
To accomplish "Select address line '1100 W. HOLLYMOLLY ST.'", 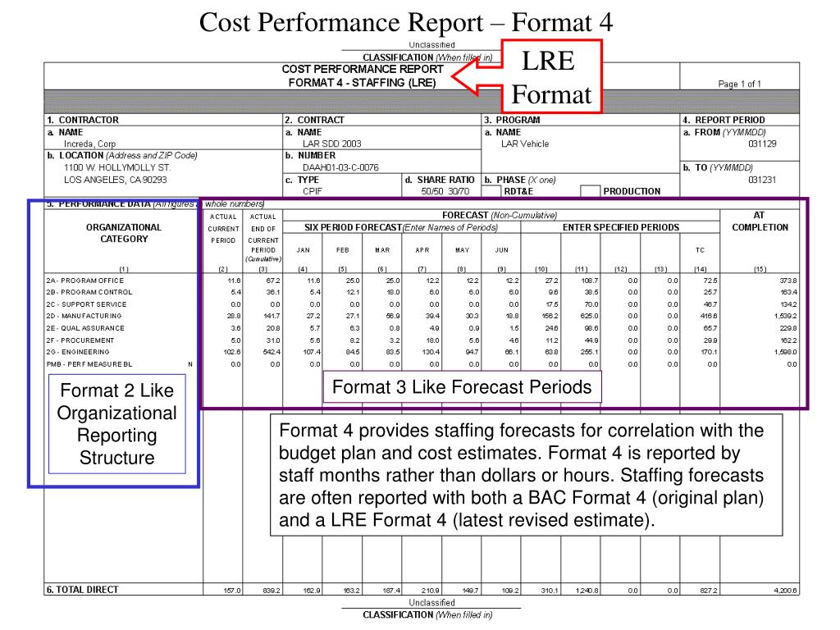I will (117, 167).
